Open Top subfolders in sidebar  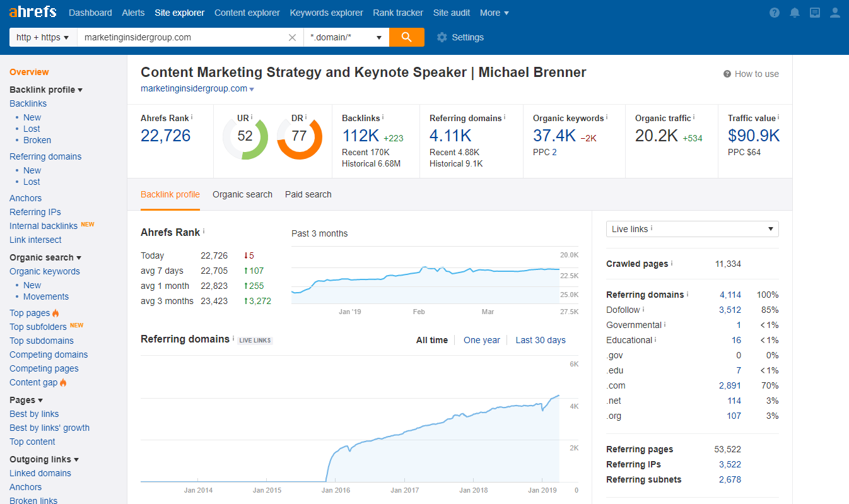38,327
